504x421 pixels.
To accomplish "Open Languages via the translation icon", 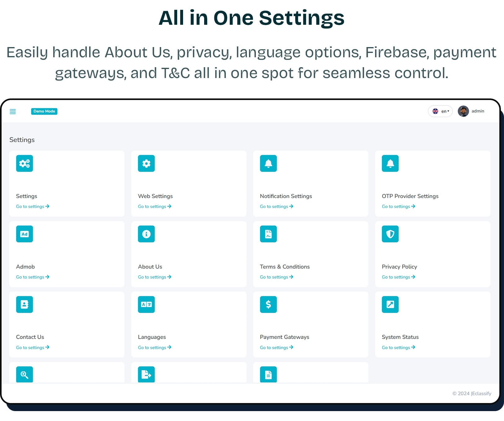I will [x=146, y=304].
